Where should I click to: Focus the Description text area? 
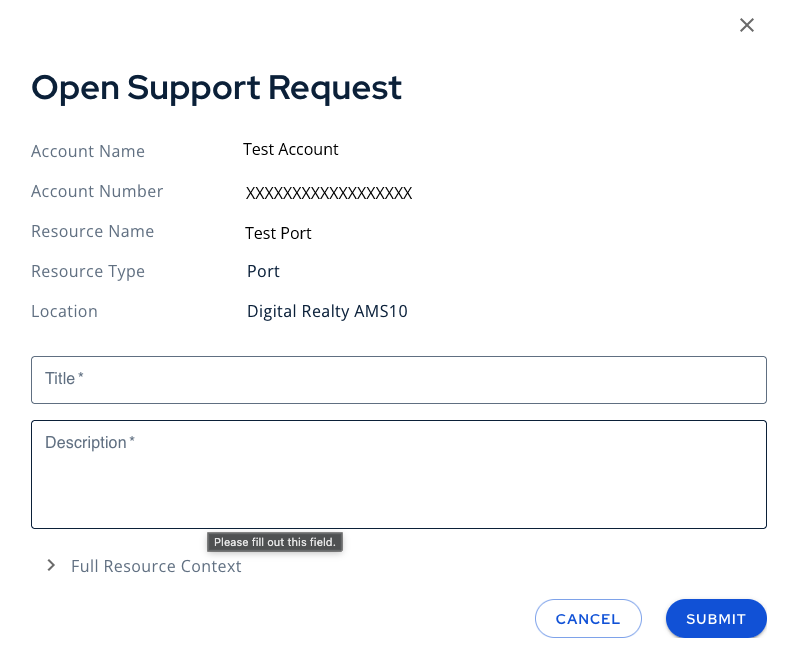pos(399,474)
